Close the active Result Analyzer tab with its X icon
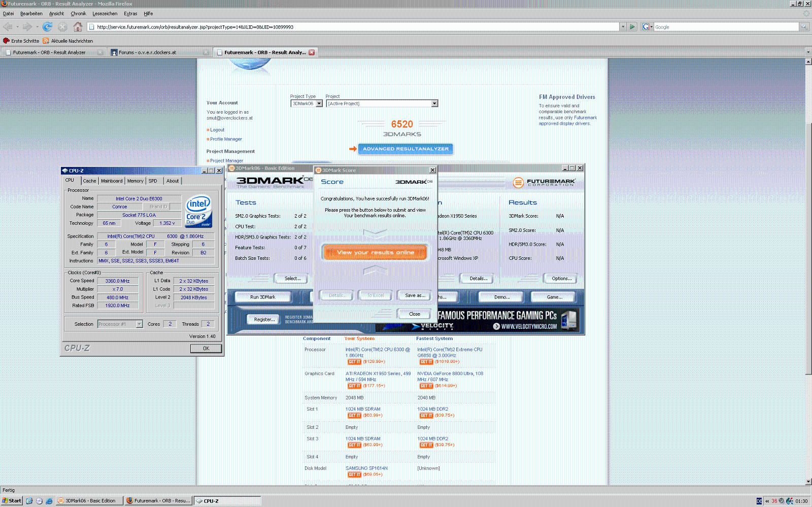 coord(312,52)
